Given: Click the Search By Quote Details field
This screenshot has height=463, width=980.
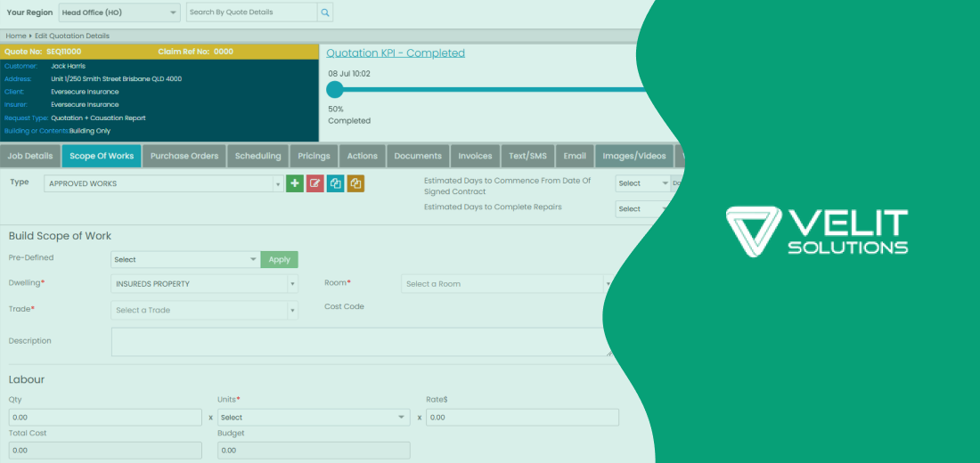Looking at the screenshot, I should point(251,12).
